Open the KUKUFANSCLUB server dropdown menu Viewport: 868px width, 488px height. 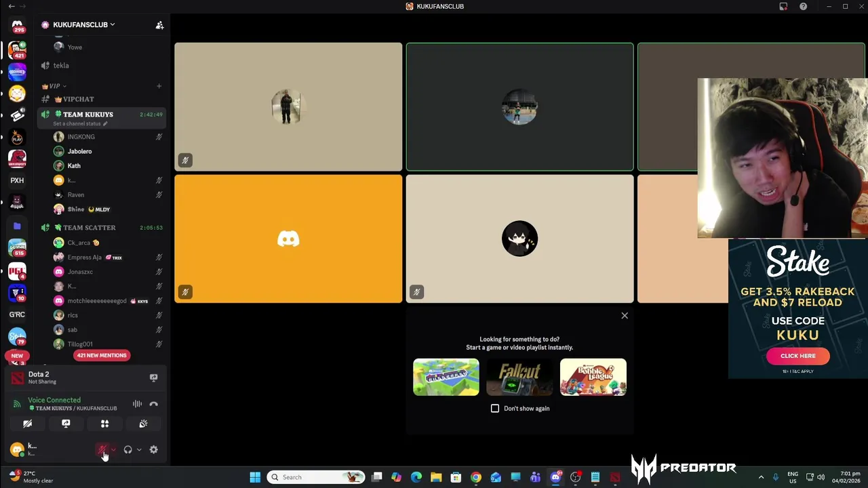click(83, 24)
